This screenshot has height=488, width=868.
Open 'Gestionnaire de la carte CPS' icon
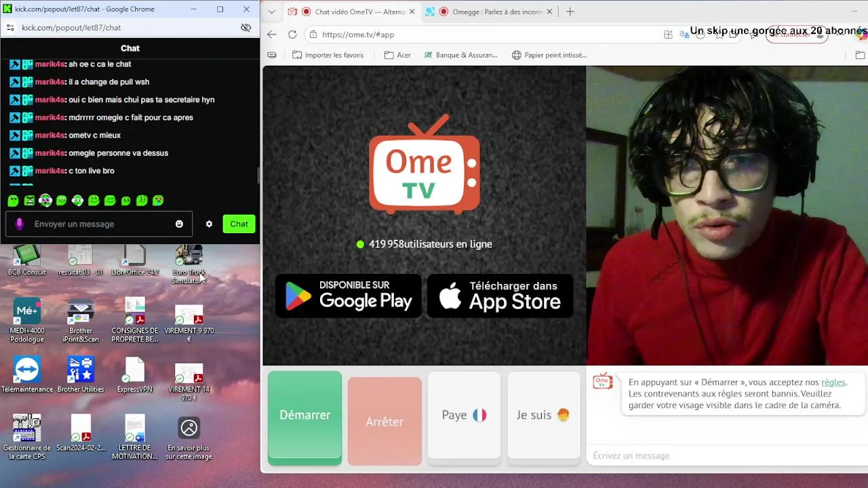pyautogui.click(x=27, y=437)
